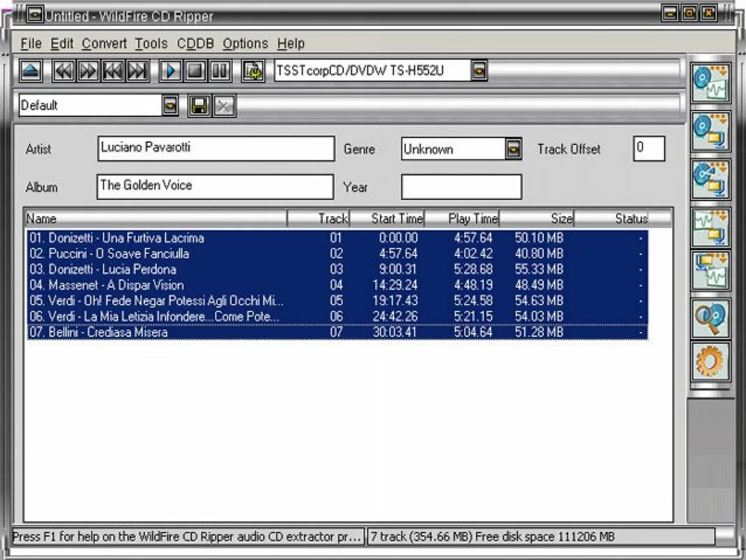Image resolution: width=746 pixels, height=560 pixels.
Task: Select track 06. Verdi - La Mia Letizia
Action: click(337, 316)
